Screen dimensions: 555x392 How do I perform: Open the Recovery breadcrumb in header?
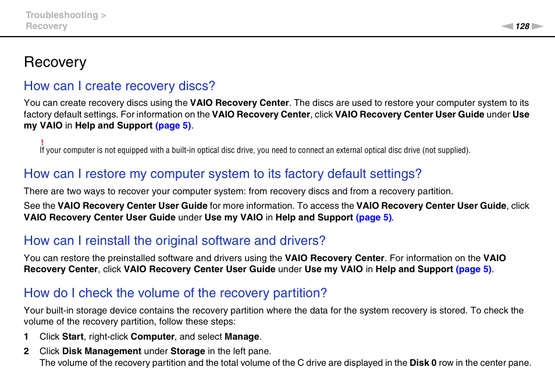click(47, 26)
